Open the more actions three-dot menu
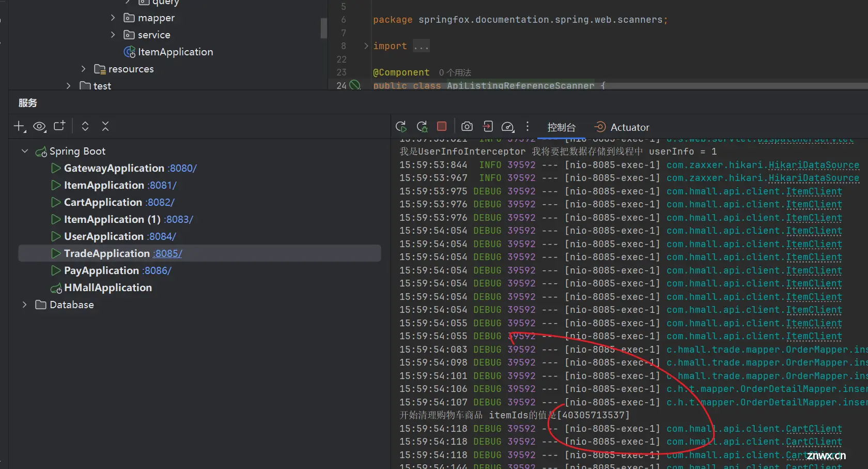 528,126
